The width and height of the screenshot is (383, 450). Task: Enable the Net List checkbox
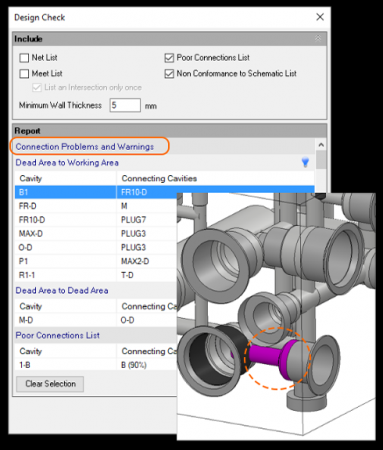pyautogui.click(x=24, y=58)
